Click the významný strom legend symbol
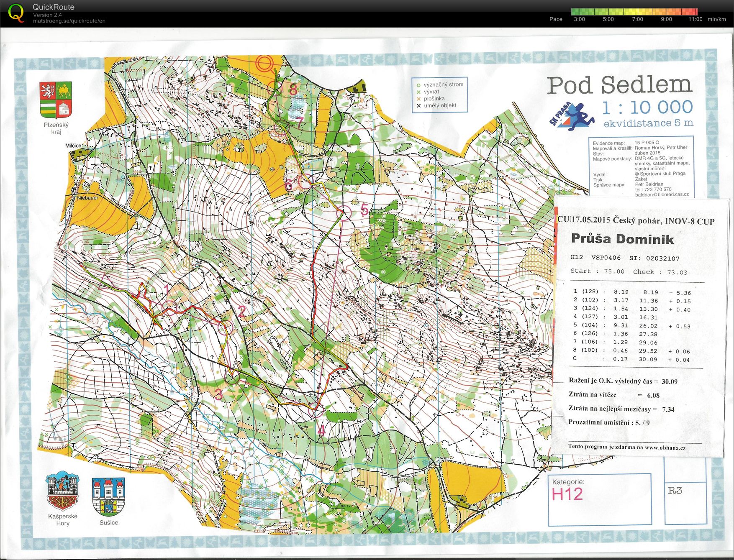The height and width of the screenshot is (560, 734). tap(418, 85)
